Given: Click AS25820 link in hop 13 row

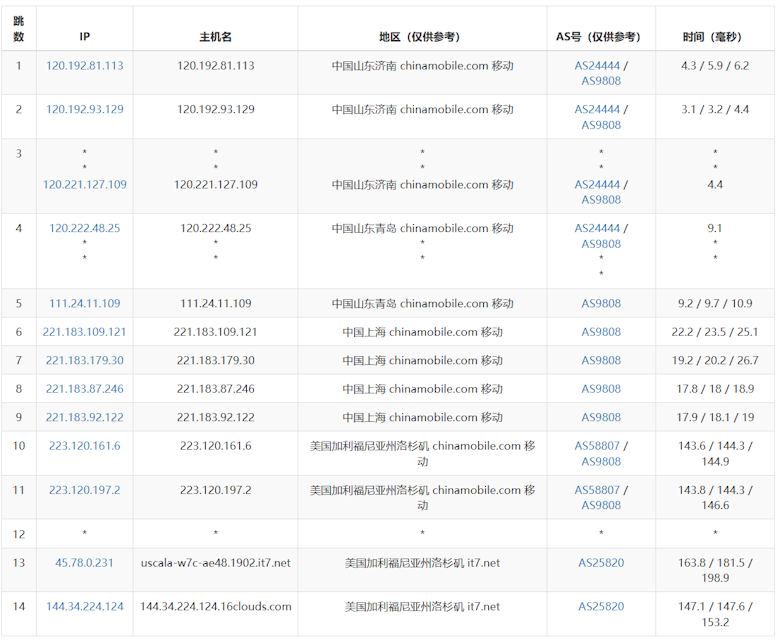Looking at the screenshot, I should 601,562.
